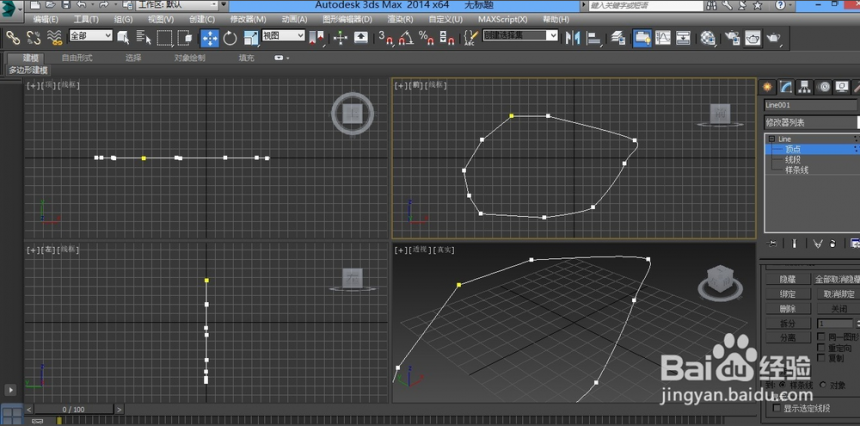
Task: Click the 分离 button
Action: click(788, 338)
